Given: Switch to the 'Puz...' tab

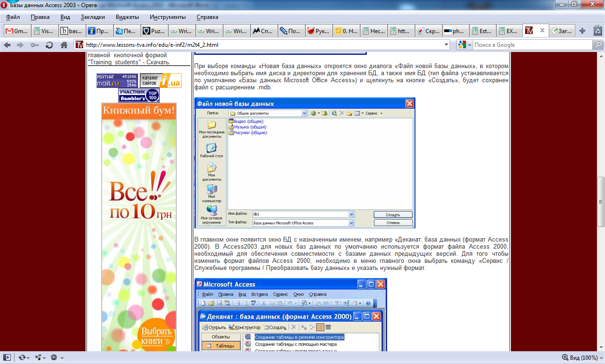Looking at the screenshot, I should tap(155, 31).
